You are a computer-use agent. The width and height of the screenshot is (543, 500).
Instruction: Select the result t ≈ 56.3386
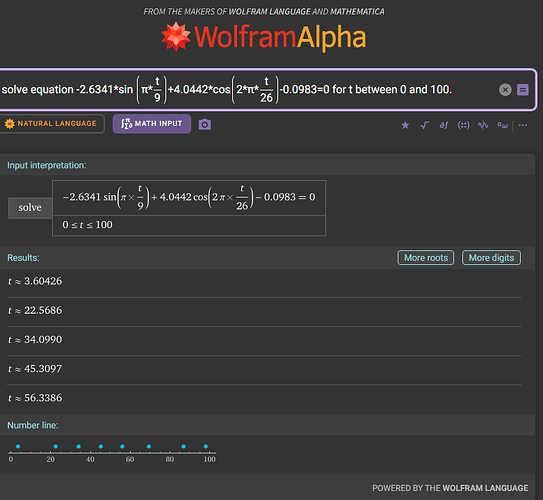point(35,398)
